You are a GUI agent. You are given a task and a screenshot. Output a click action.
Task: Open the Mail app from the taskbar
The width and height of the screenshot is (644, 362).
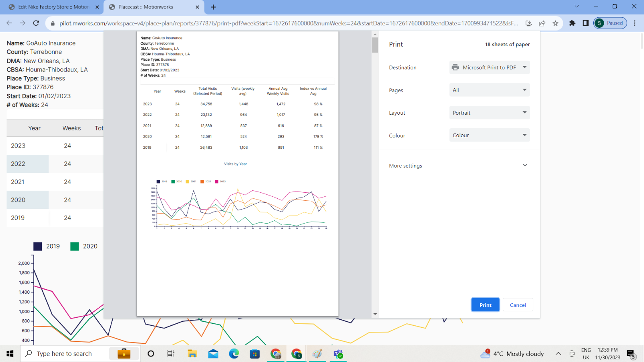pyautogui.click(x=213, y=354)
